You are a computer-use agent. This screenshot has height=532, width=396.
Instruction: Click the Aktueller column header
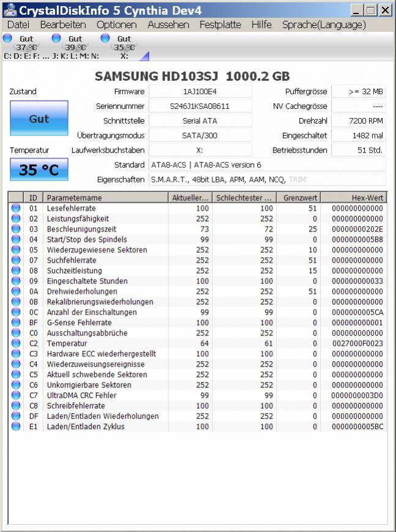click(190, 198)
